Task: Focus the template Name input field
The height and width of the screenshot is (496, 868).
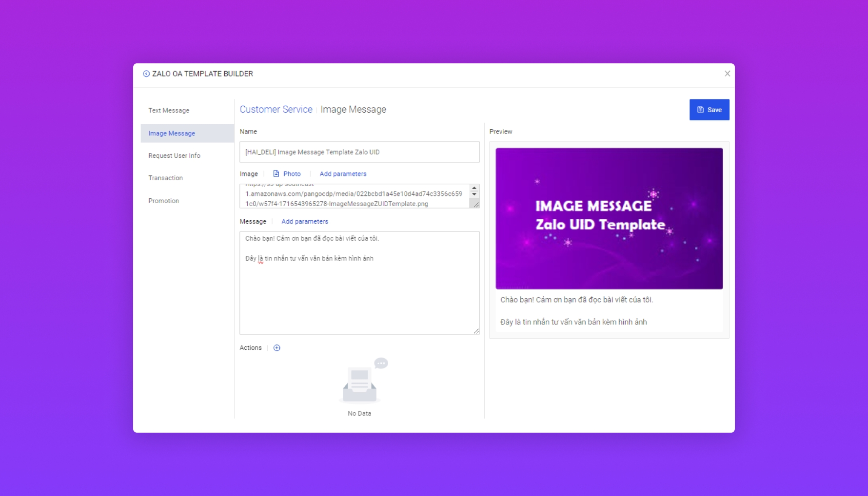Action: tap(359, 152)
